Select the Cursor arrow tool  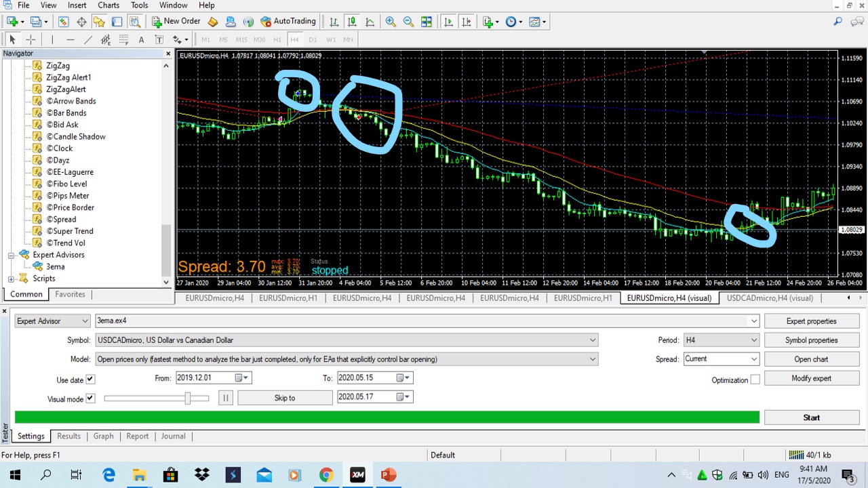[12, 39]
